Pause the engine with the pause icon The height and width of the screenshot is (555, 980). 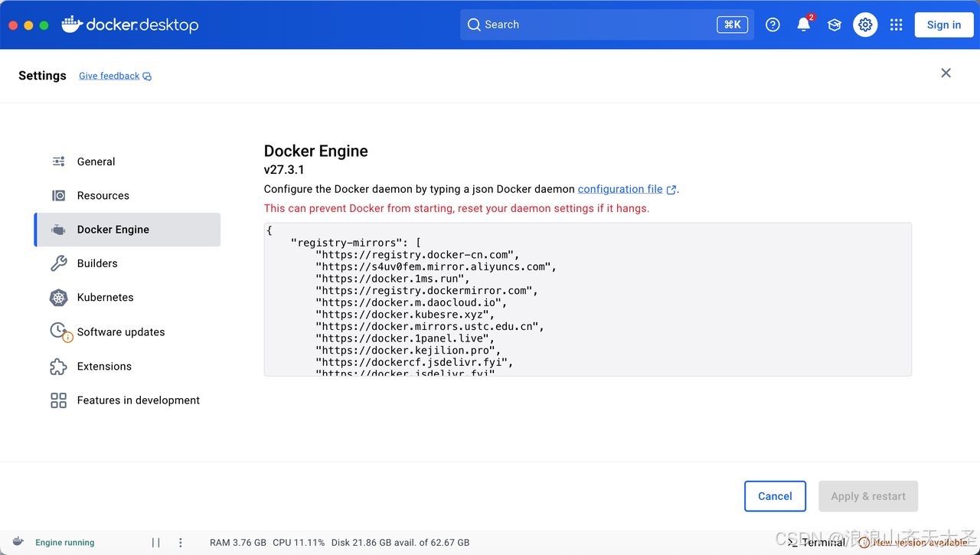point(156,543)
